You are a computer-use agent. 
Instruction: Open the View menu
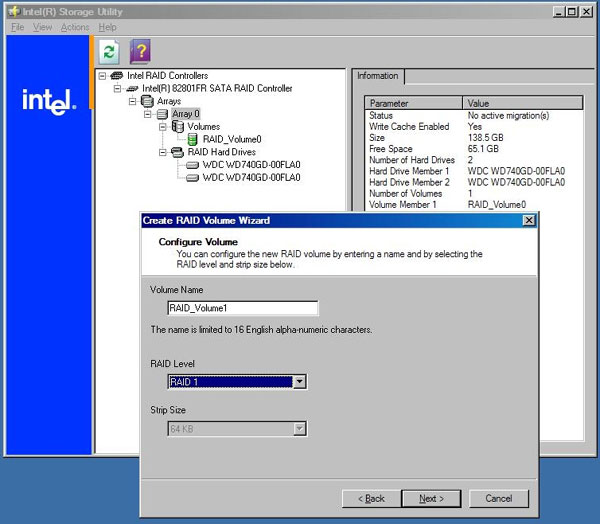(x=42, y=27)
